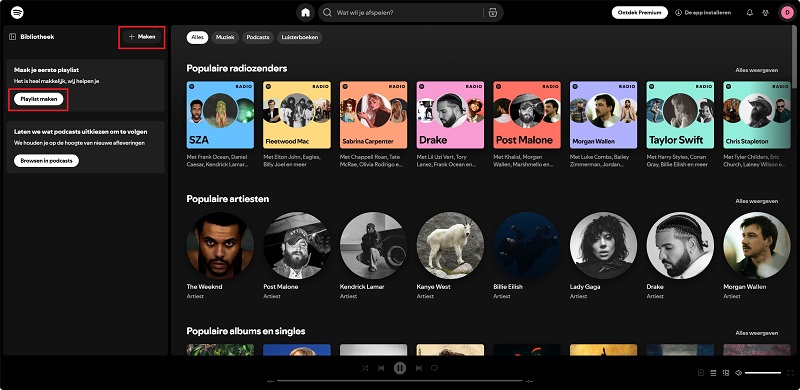Open the profile avatar D menu
Image resolution: width=800 pixels, height=390 pixels.
[x=787, y=13]
